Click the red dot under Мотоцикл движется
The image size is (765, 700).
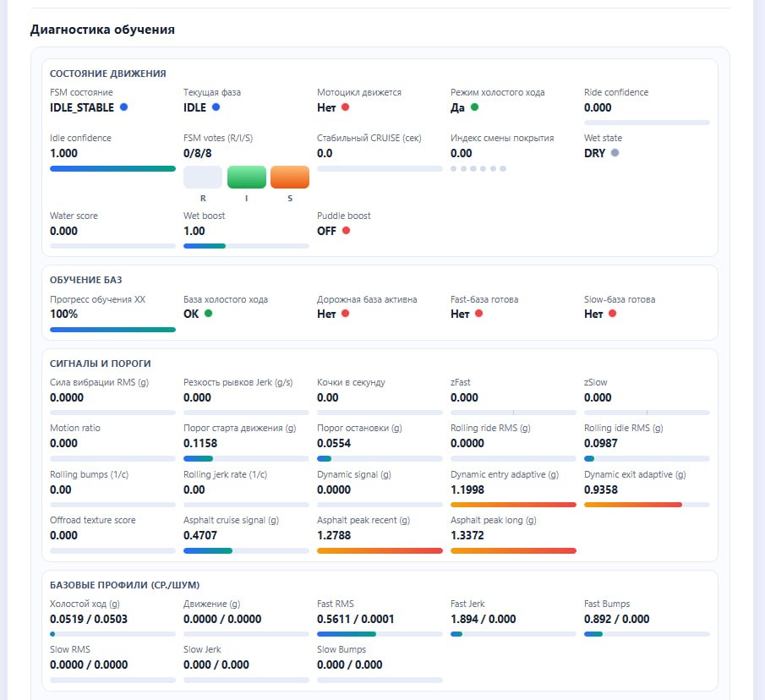point(345,107)
